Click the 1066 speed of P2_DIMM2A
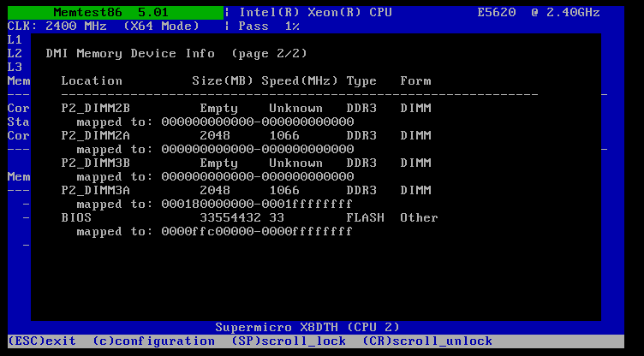The height and width of the screenshot is (356, 644). [x=284, y=136]
